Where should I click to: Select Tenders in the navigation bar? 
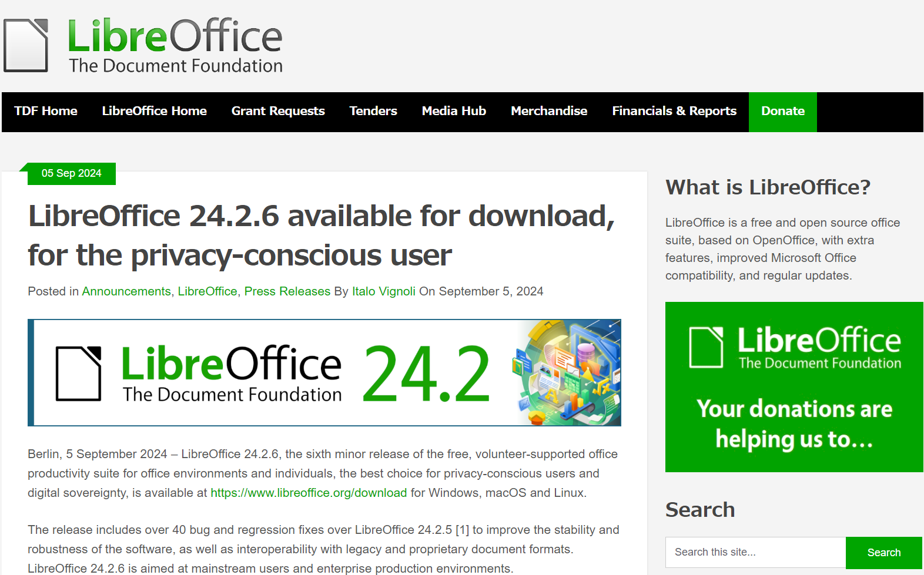coord(373,111)
